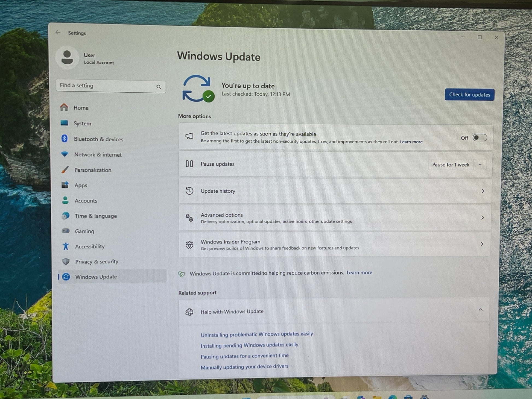Viewport: 532px width, 399px height.
Task: Select Time & language in sidebar
Action: click(x=96, y=216)
